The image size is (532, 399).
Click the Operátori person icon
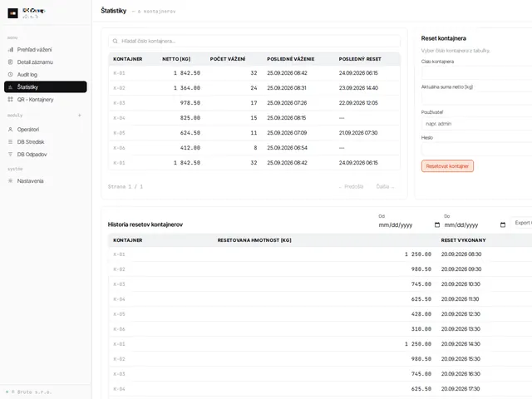tap(10, 130)
